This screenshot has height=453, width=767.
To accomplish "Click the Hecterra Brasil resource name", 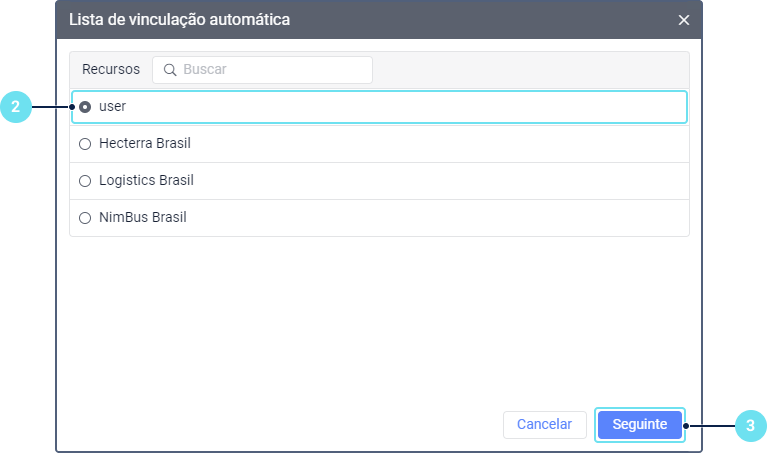I will (x=145, y=144).
